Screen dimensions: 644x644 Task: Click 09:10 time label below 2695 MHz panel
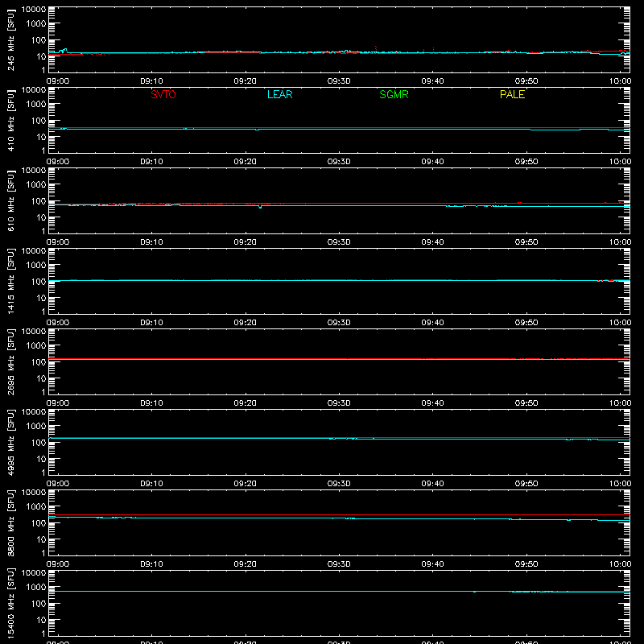(151, 403)
